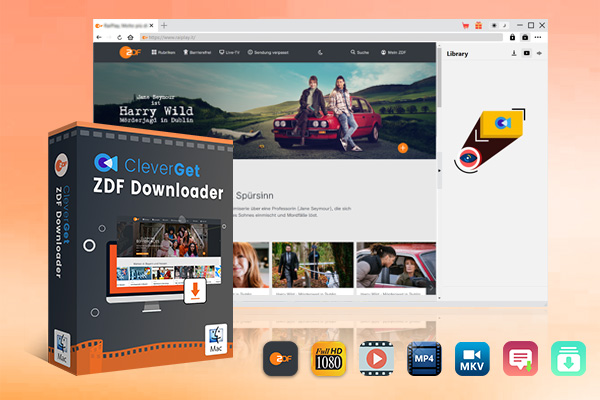
Task: Open the three-dots more menu
Action: 538,37
